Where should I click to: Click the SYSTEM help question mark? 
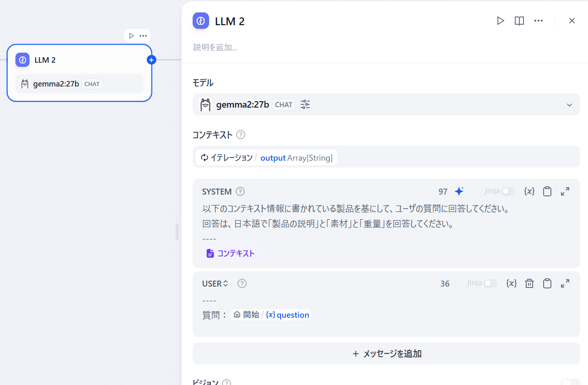click(240, 191)
